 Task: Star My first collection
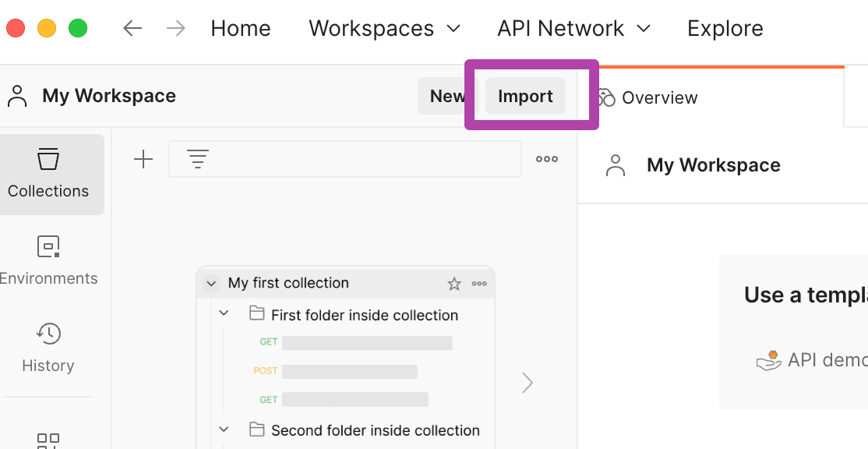tap(454, 284)
